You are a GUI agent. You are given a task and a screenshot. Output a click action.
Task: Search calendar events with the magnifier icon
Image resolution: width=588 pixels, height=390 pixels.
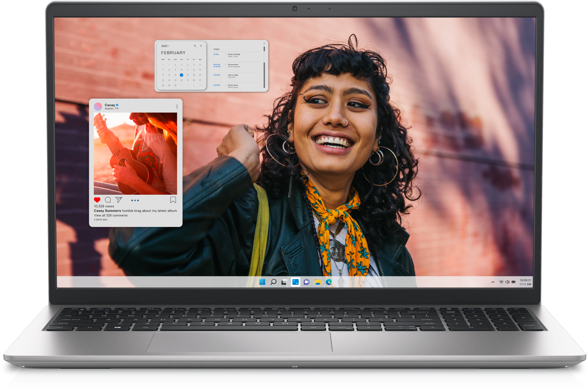[x=195, y=46]
